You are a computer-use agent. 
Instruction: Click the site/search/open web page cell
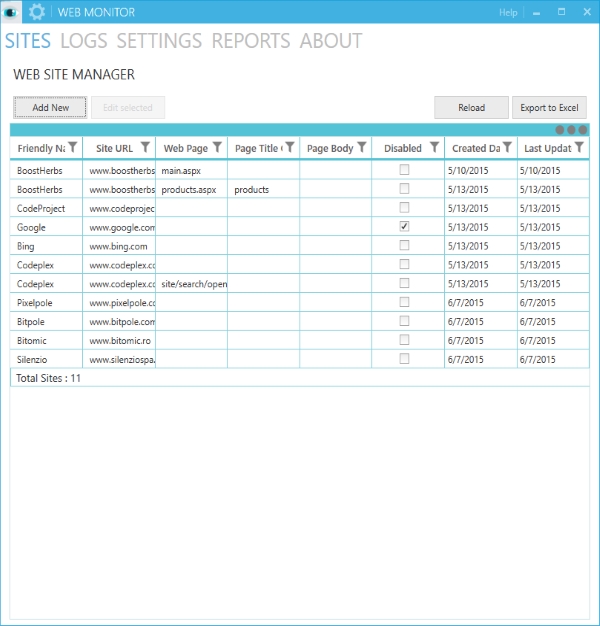[192, 284]
